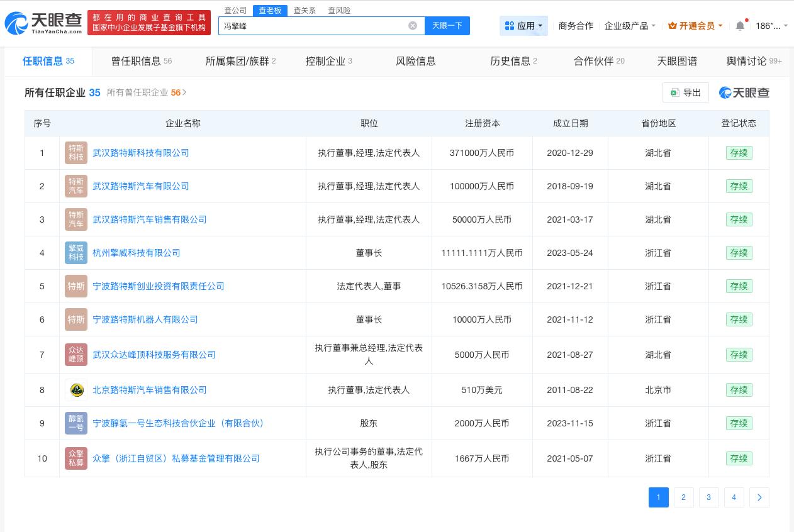794x532 pixels.
Task: Click the TianYanCha logo in the header
Action: pos(43,23)
